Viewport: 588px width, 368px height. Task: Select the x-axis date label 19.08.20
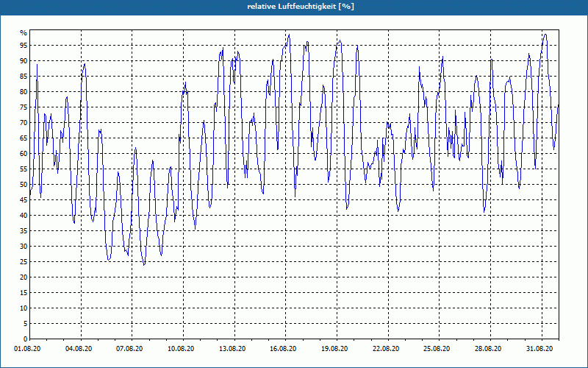334,349
